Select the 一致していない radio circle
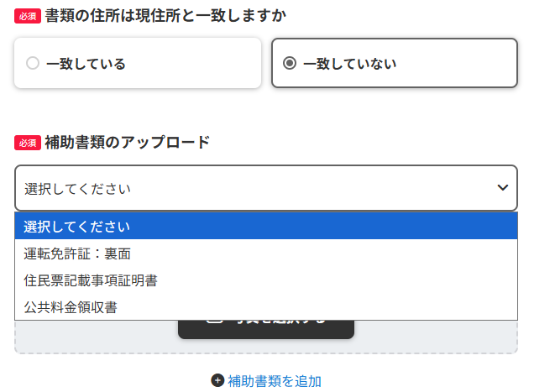Image resolution: width=534 pixels, height=392 pixels. click(x=290, y=63)
